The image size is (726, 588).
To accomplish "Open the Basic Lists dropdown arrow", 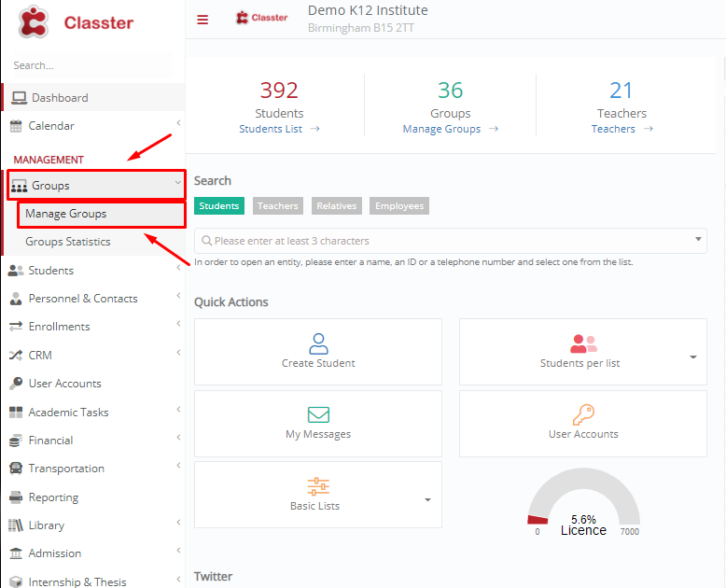I will (x=427, y=499).
